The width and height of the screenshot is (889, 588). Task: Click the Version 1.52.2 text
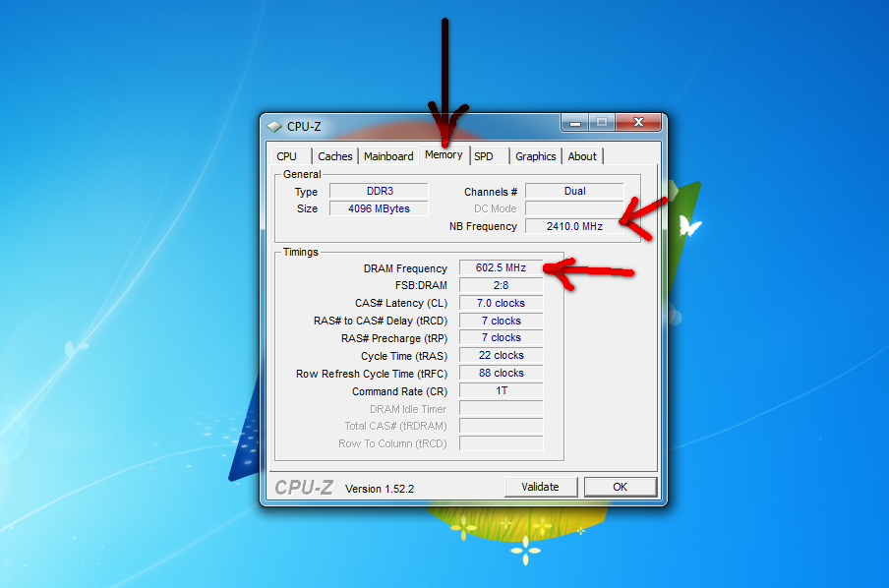pos(380,489)
